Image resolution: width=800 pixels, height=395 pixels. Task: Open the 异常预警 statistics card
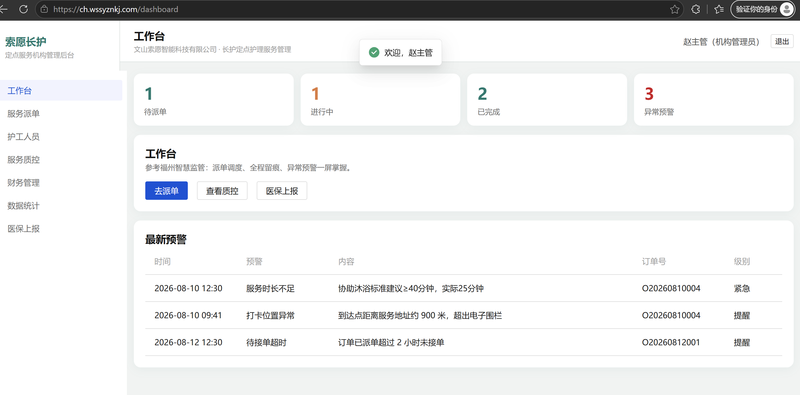pos(714,100)
